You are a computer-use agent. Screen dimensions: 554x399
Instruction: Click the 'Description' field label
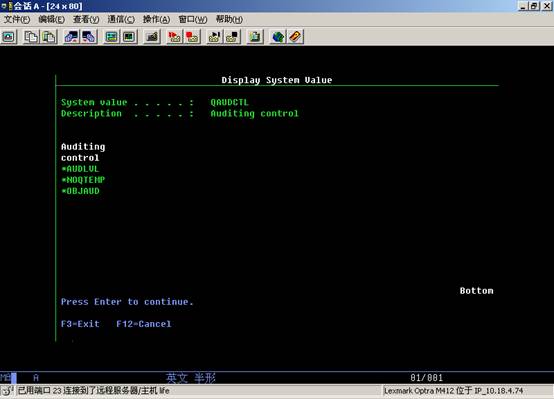91,113
